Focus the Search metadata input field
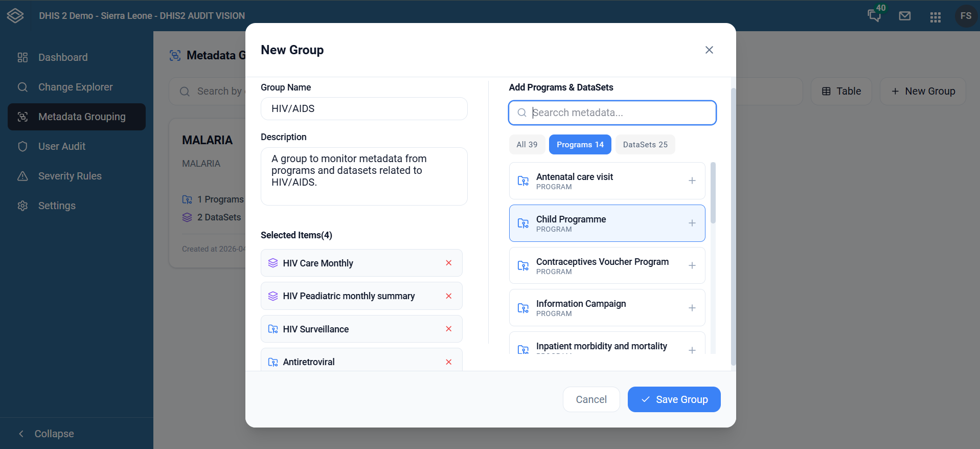This screenshot has height=449, width=980. click(612, 113)
